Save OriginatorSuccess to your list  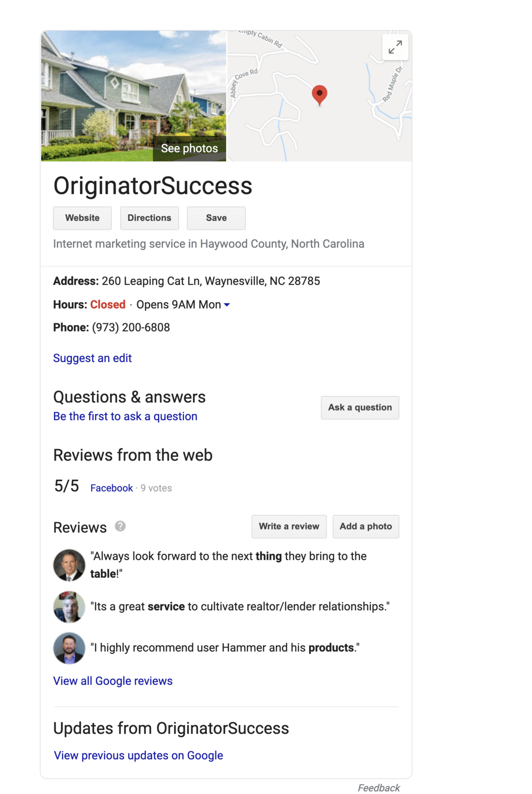pos(216,218)
